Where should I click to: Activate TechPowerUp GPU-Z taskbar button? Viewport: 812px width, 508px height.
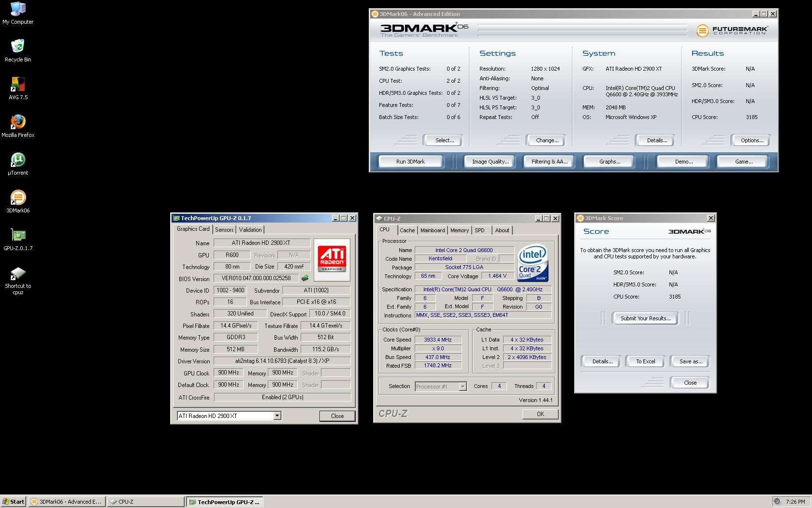click(x=225, y=502)
